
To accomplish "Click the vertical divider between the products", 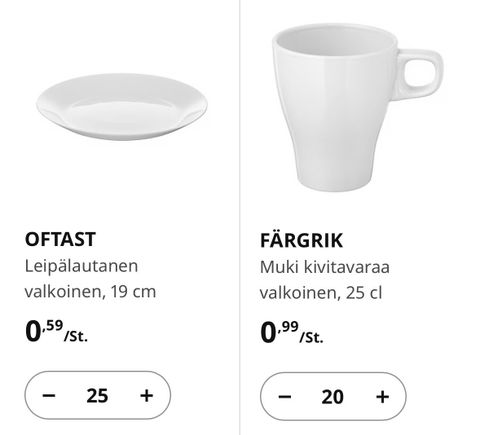I will [239, 217].
